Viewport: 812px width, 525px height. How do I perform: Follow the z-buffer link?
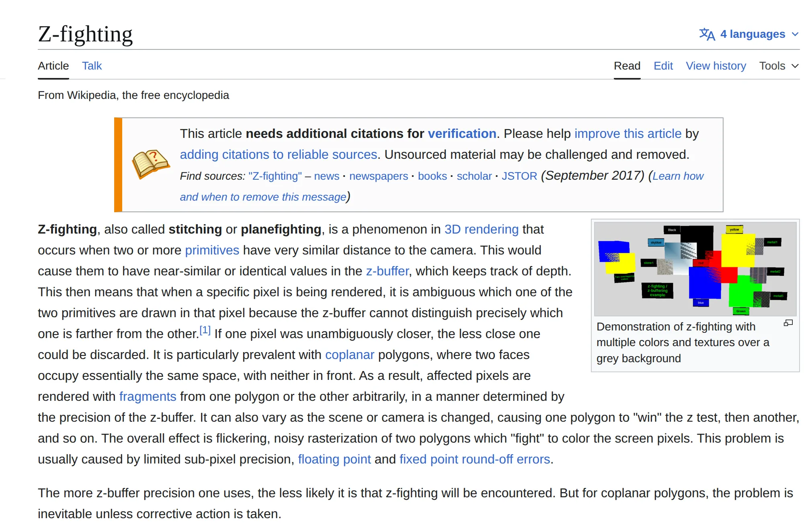tap(387, 271)
